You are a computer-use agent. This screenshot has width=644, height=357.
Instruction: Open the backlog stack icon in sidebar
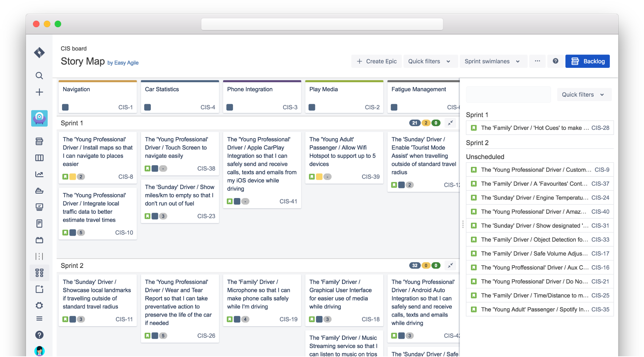coord(39,141)
